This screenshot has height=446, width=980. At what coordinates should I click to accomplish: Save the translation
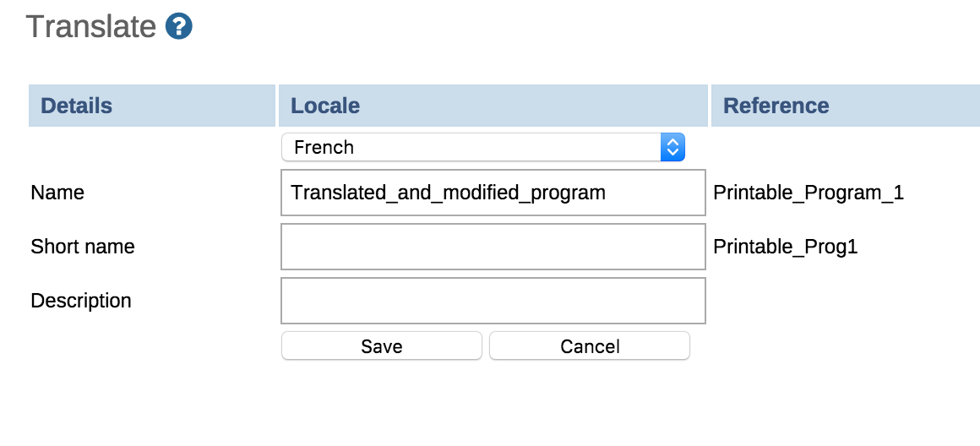pyautogui.click(x=382, y=346)
